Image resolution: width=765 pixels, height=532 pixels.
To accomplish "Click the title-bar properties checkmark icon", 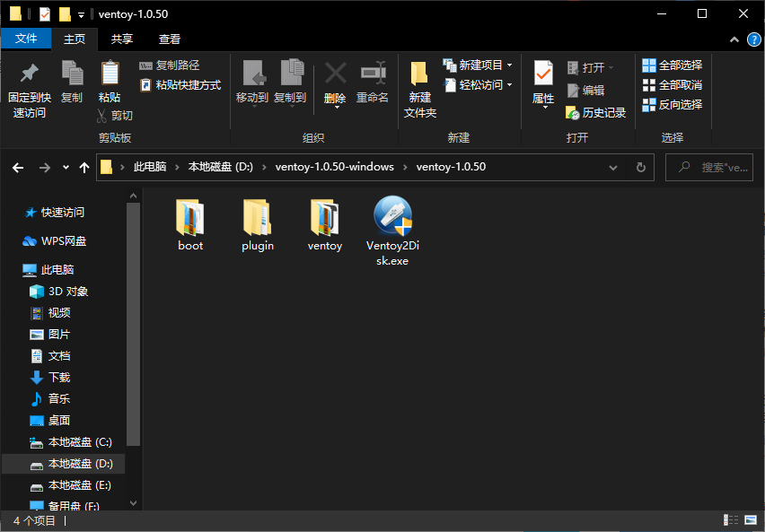I will pyautogui.click(x=44, y=14).
